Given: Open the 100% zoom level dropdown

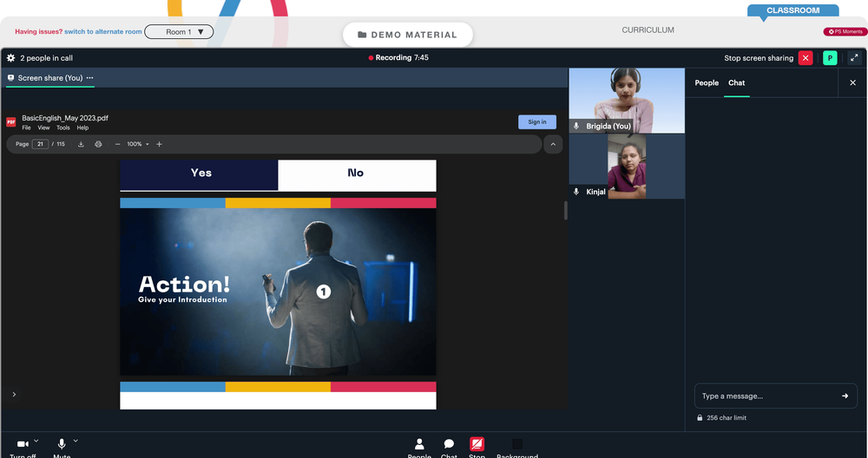Looking at the screenshot, I should click(x=138, y=144).
